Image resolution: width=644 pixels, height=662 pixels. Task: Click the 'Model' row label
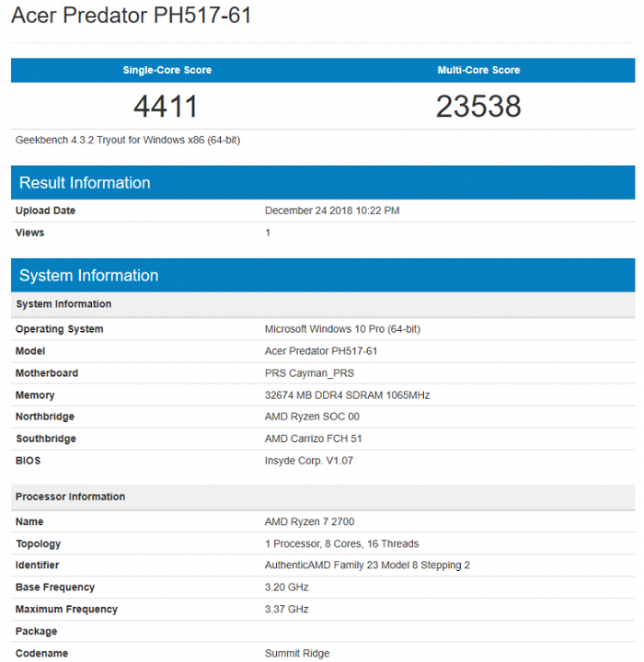click(30, 351)
